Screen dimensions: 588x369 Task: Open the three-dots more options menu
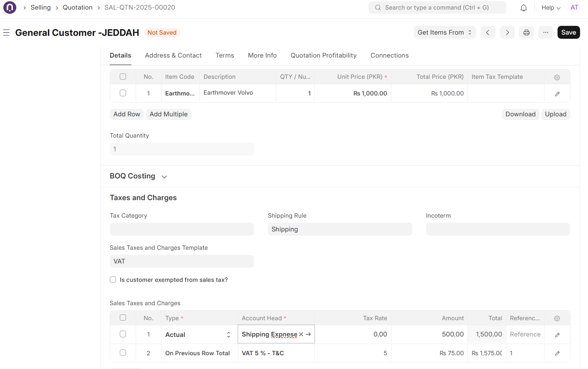coord(545,33)
